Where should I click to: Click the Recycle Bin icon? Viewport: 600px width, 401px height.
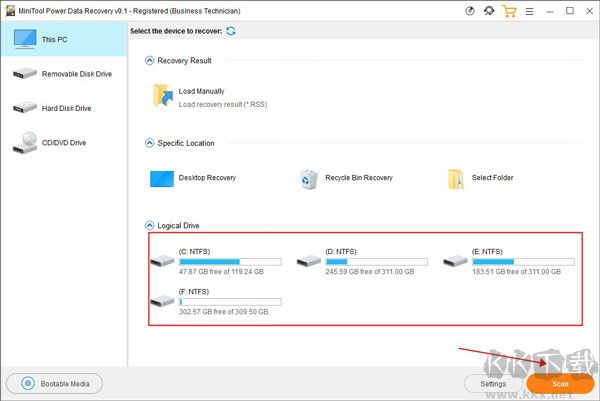pyautogui.click(x=309, y=179)
